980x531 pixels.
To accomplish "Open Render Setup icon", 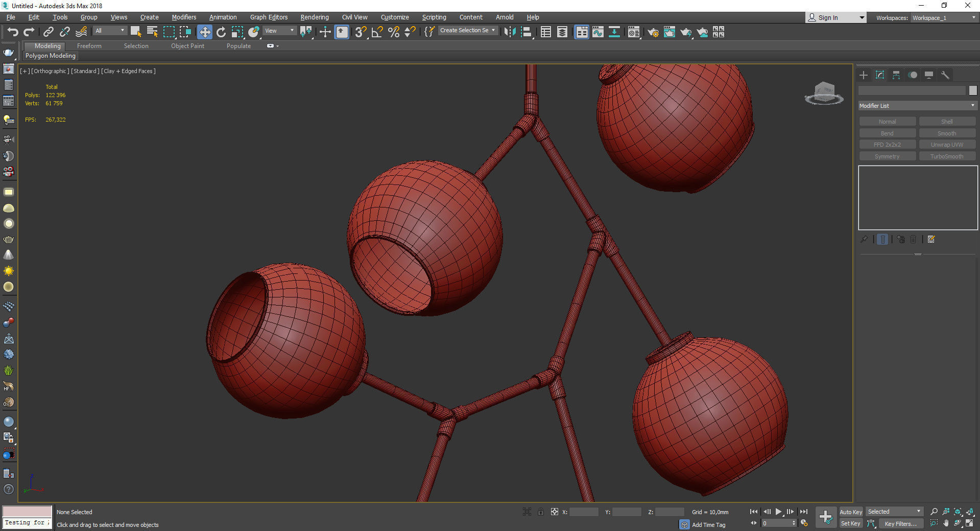I will tap(653, 32).
